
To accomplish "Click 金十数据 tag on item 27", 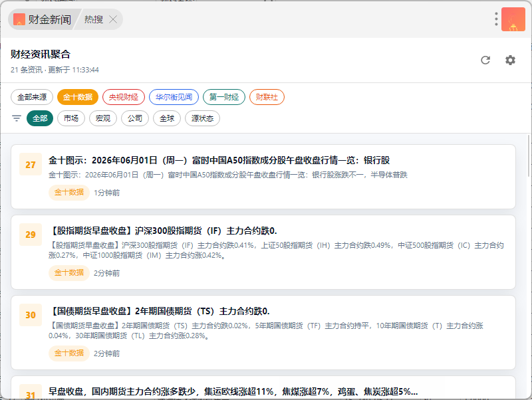I will [x=69, y=193].
